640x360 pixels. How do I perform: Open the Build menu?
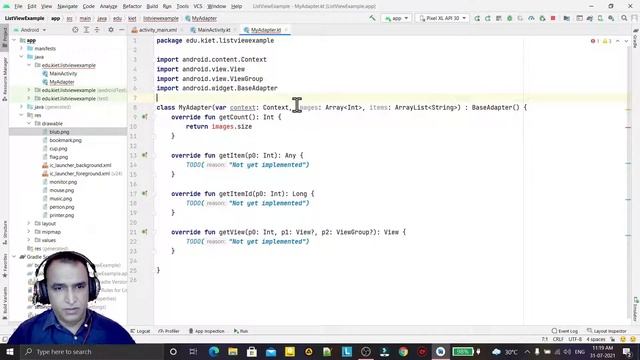pyautogui.click(x=152, y=6)
